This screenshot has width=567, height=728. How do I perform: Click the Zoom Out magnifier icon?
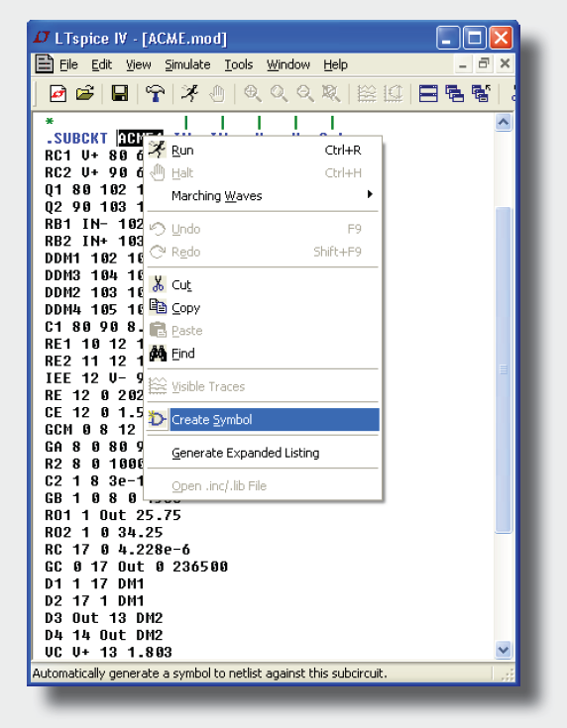[x=305, y=93]
